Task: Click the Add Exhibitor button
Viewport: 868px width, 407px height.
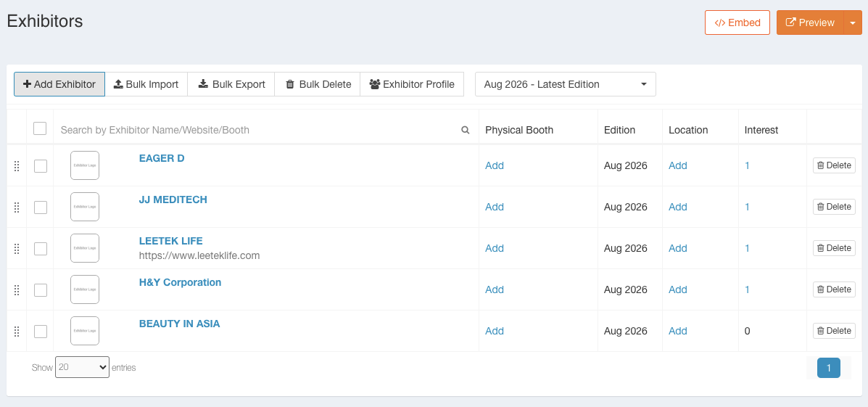Action: point(59,84)
